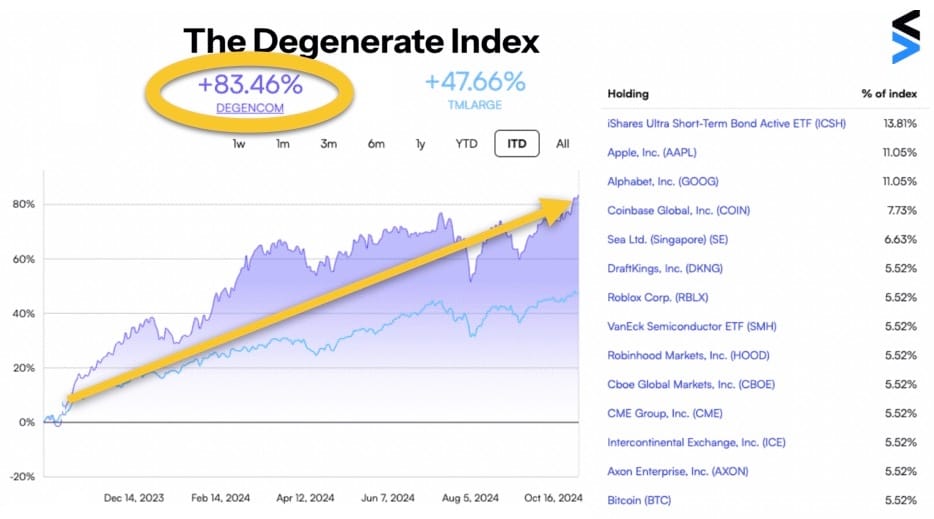
Task: Switch chart to 3m range
Action: 329,144
